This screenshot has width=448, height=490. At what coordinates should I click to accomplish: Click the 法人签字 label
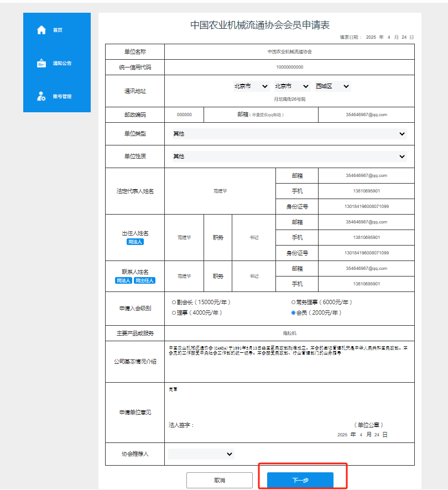click(181, 425)
